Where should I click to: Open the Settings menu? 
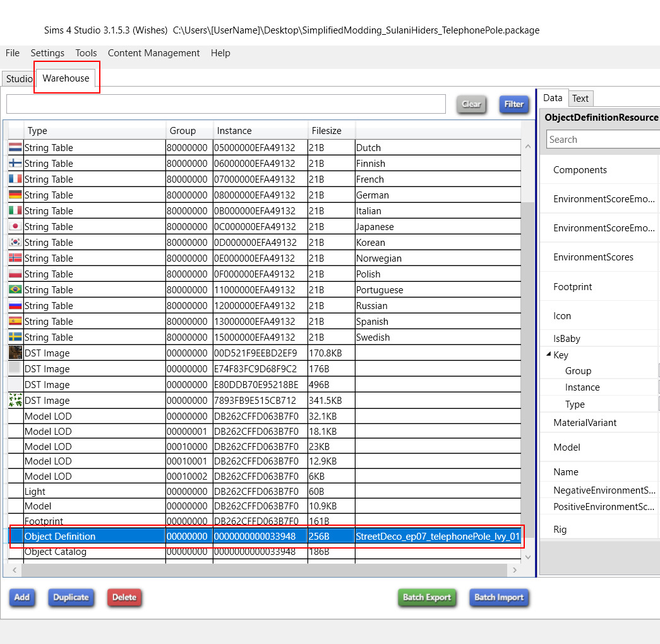[x=47, y=53]
